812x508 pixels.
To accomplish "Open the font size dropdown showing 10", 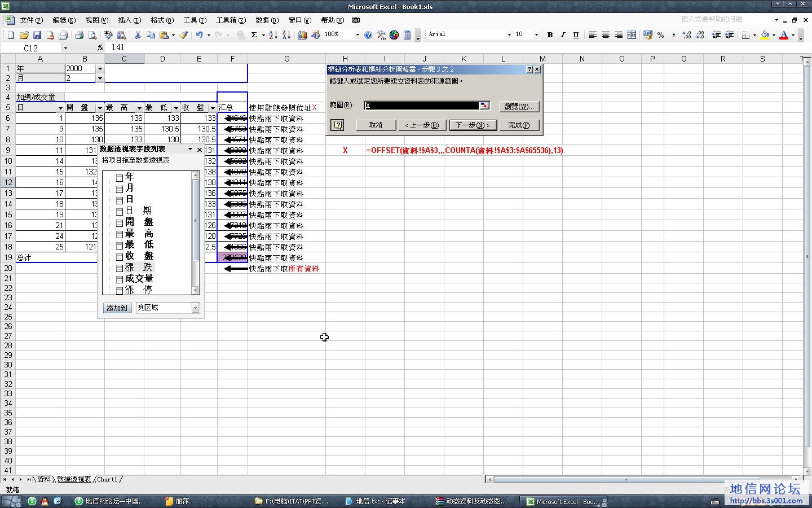I will pyautogui.click(x=536, y=34).
